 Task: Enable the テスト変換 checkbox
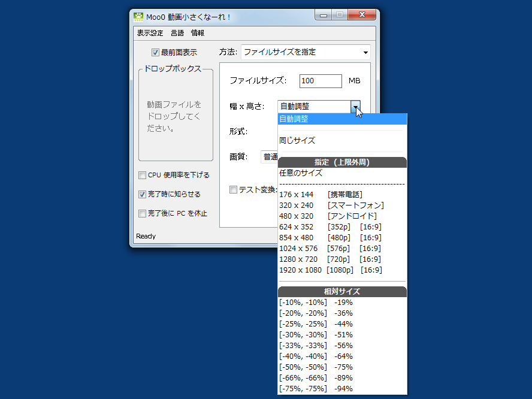tap(233, 190)
